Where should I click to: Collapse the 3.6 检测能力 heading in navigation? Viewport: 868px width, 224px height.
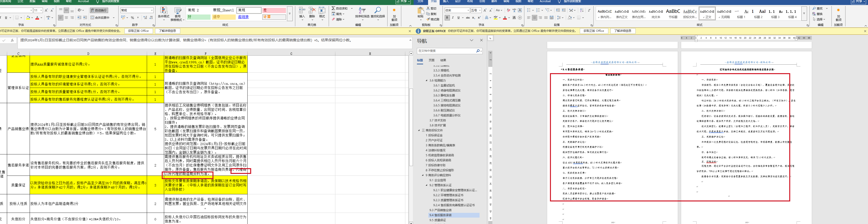(427, 81)
